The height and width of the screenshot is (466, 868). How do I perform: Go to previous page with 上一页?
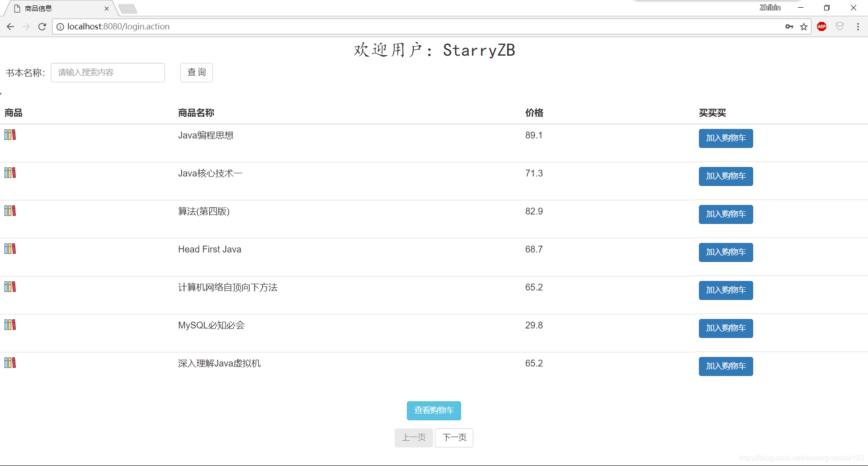coord(414,438)
